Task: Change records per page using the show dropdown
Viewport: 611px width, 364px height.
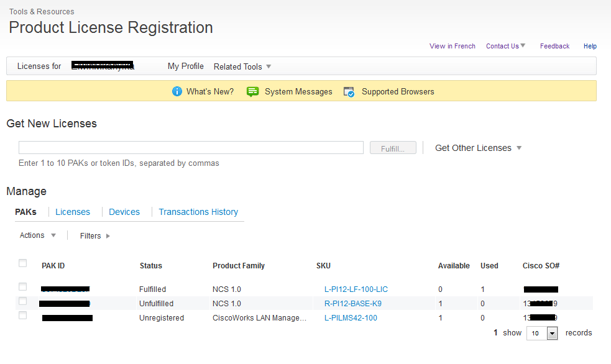Action: pos(541,333)
